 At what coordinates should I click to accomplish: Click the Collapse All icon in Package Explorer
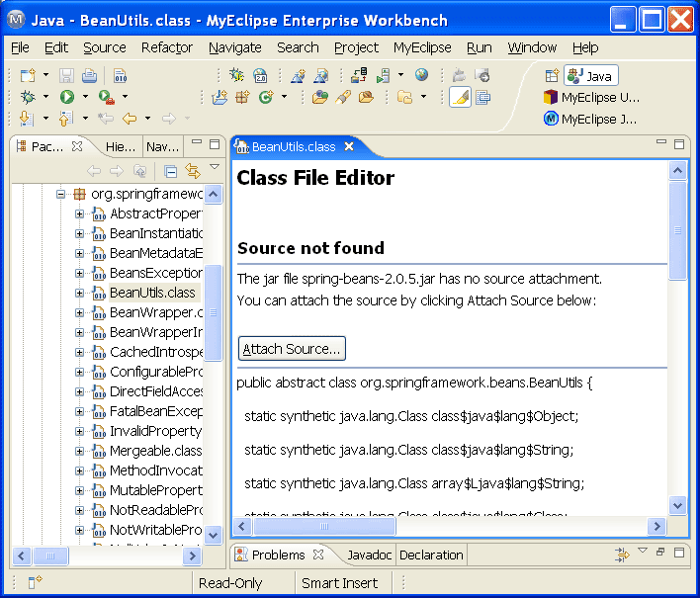click(x=170, y=171)
